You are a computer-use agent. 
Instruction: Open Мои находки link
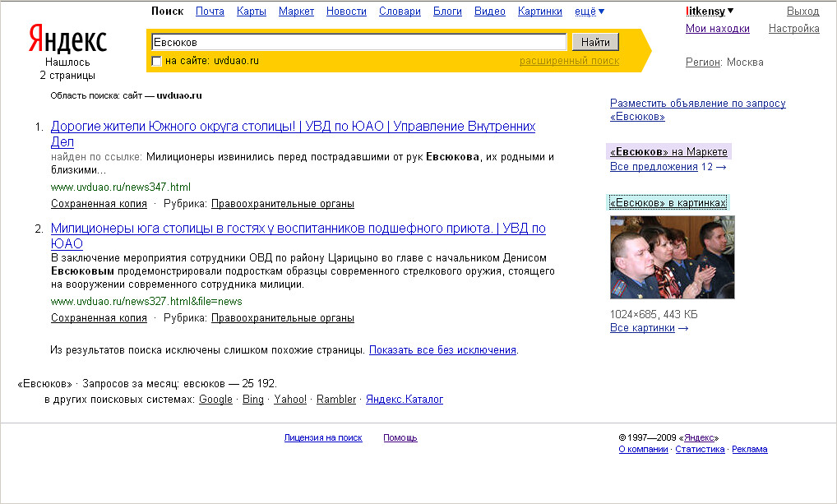(x=718, y=28)
